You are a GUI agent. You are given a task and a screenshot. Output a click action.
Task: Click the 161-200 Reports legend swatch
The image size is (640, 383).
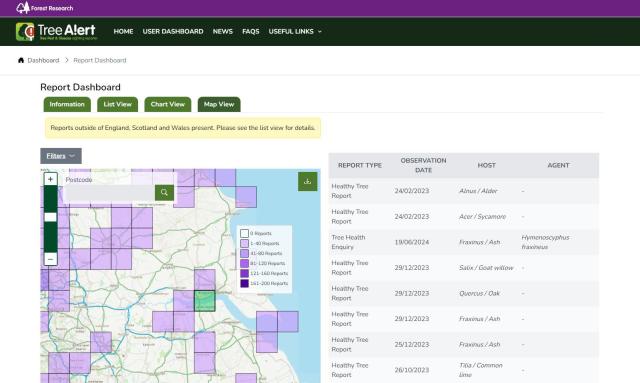click(244, 283)
